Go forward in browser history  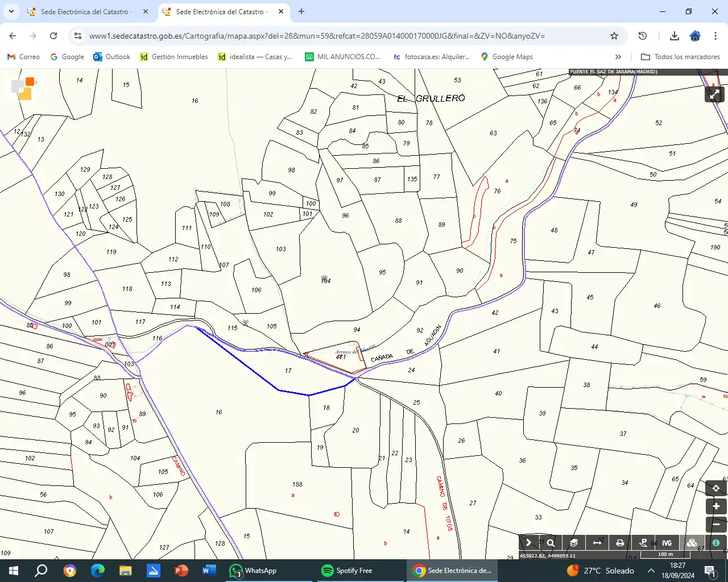point(33,36)
